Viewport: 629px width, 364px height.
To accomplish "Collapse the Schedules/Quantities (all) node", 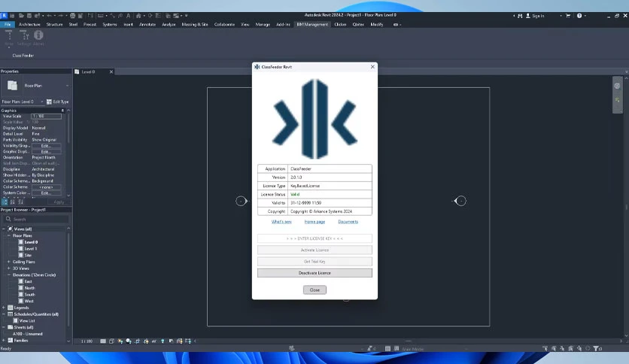I will [x=4, y=314].
